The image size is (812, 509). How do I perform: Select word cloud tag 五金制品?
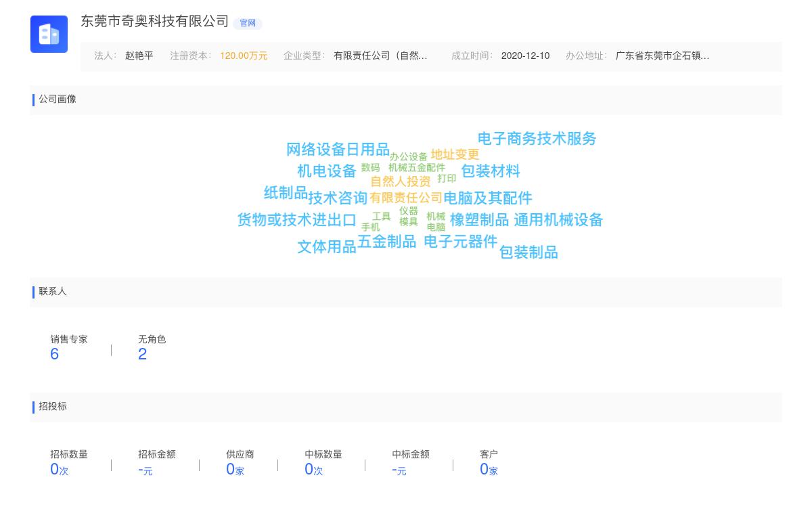click(387, 242)
